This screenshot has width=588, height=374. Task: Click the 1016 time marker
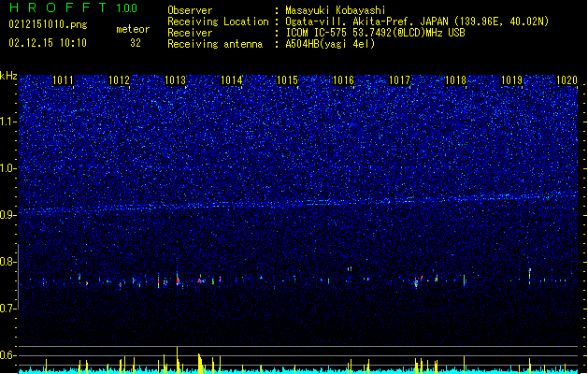click(x=343, y=80)
